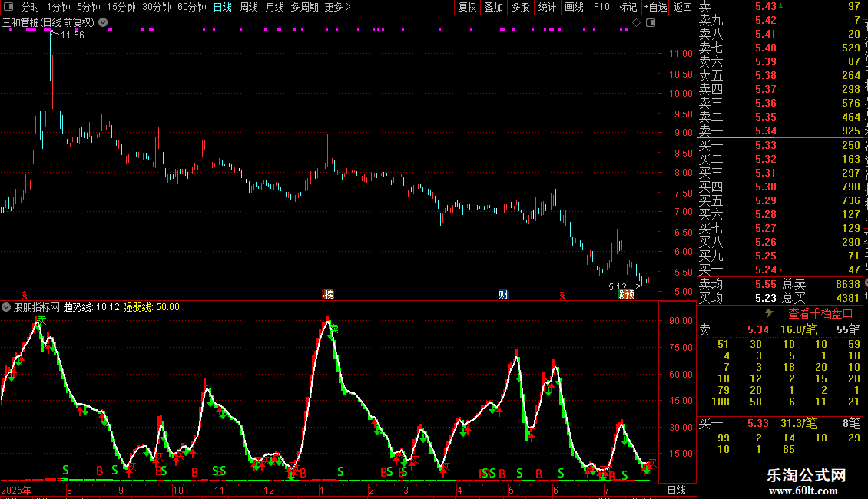The width and height of the screenshot is (868, 499).
Task: Click the 2025年 timeline label
Action: [16, 490]
